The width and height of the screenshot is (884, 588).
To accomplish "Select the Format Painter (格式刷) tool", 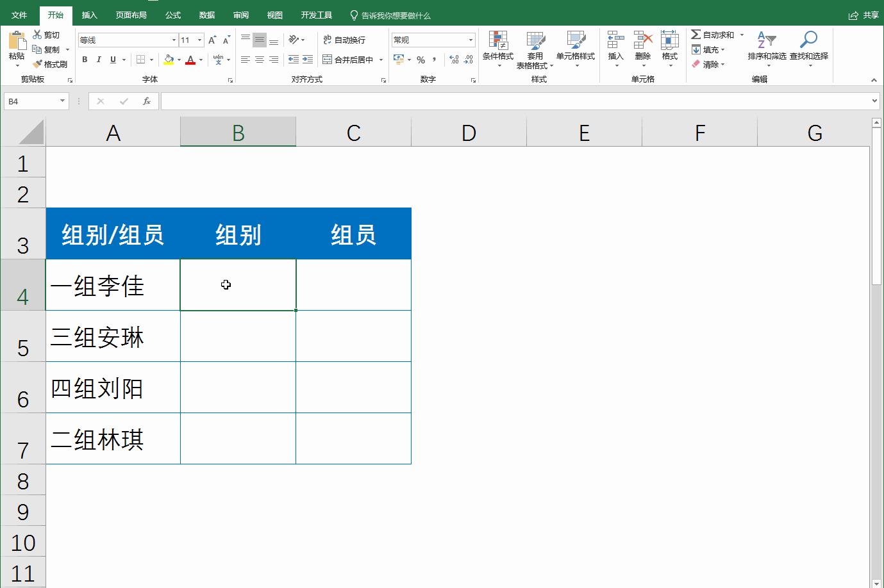I will [x=51, y=64].
